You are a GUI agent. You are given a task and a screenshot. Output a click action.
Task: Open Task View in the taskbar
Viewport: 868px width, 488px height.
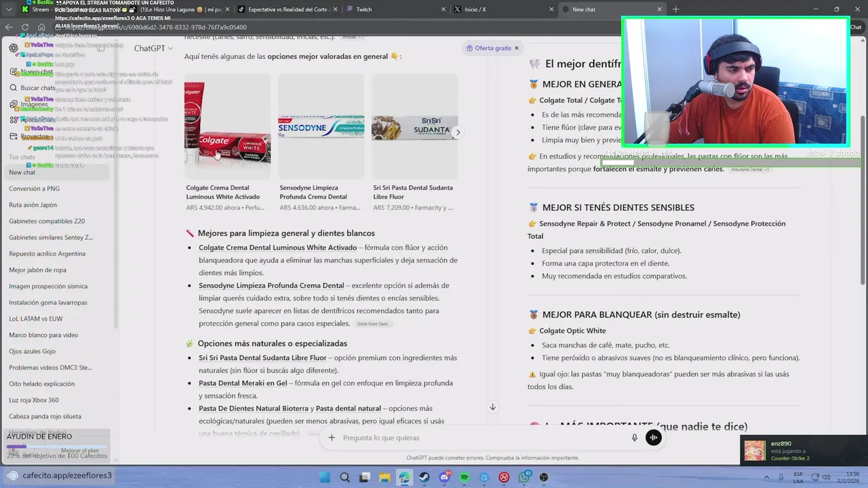(365, 477)
